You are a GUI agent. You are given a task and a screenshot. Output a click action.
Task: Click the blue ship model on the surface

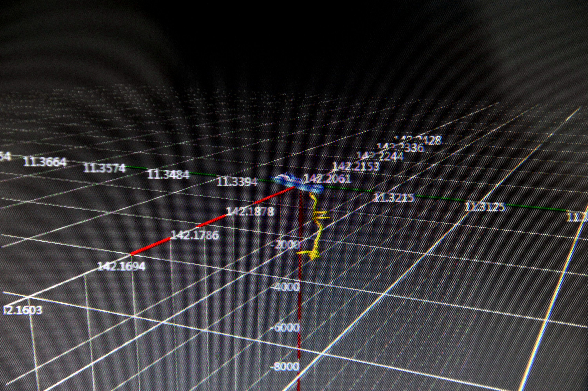[297, 184]
